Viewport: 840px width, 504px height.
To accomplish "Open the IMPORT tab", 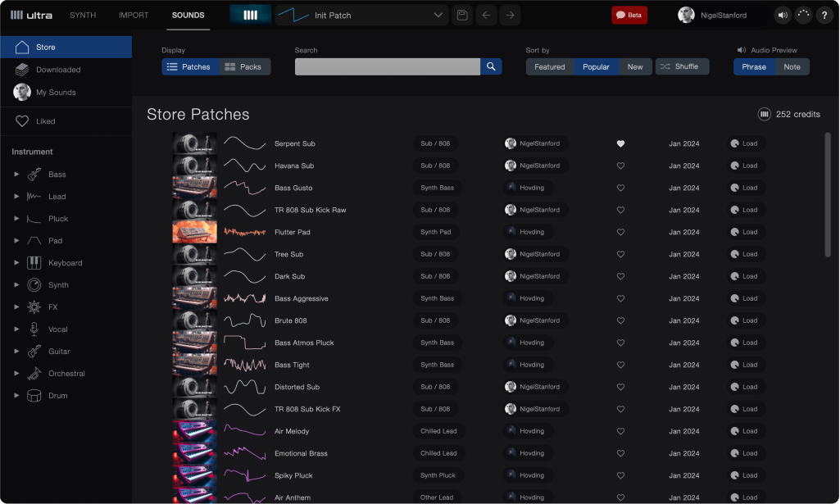I will coord(134,16).
